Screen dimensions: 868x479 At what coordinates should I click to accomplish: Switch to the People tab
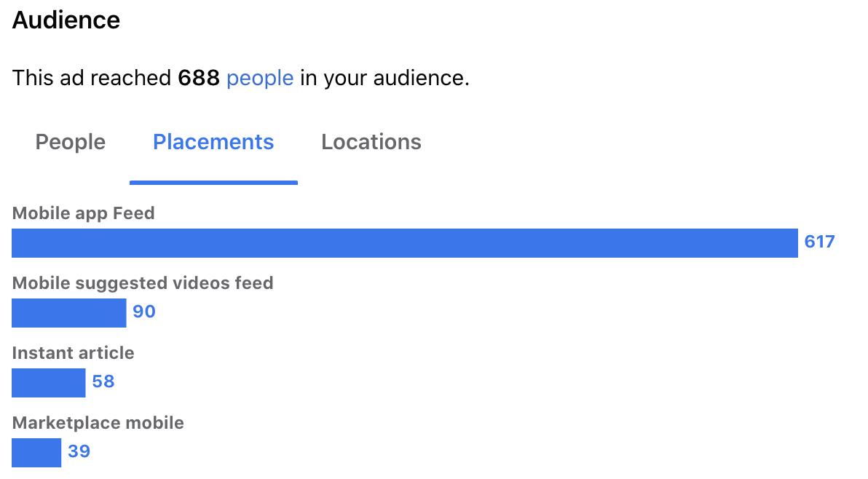71,142
